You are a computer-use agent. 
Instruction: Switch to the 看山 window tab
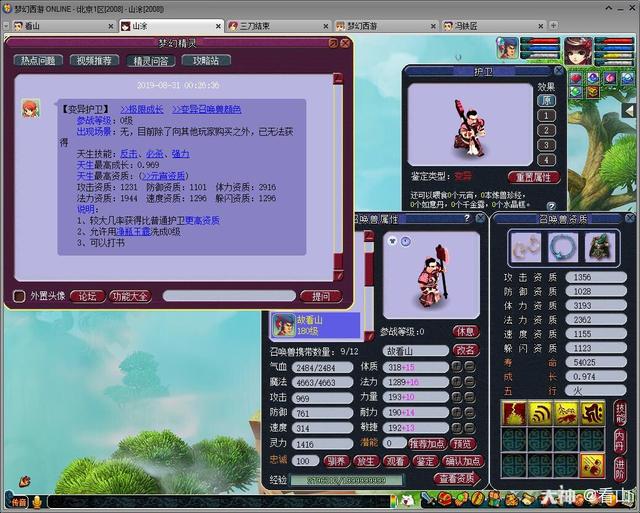tap(63, 26)
